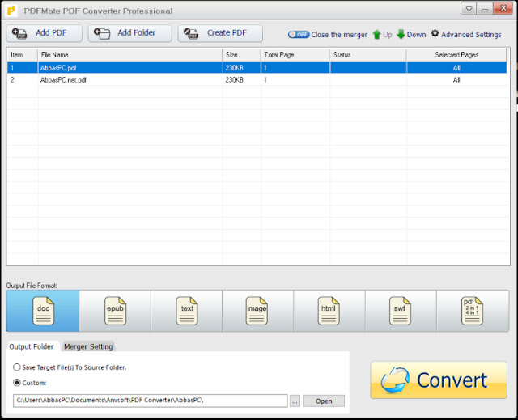
Task: Click size 230KB of AbbasPC.net.pdf
Action: (234, 80)
